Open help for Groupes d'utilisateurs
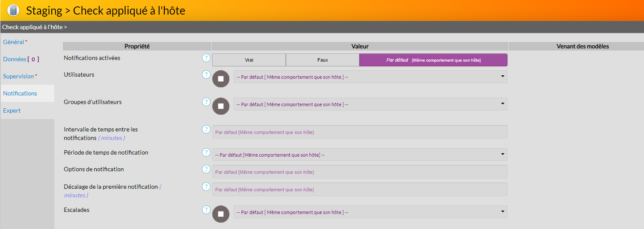Screen dimensions: 644x229 tap(206, 102)
